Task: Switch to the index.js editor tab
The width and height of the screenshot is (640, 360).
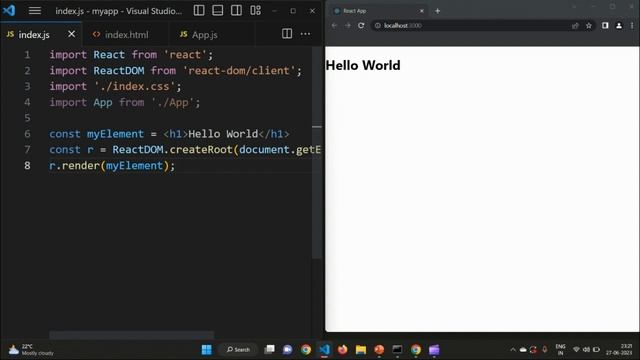Action: pyautogui.click(x=34, y=35)
